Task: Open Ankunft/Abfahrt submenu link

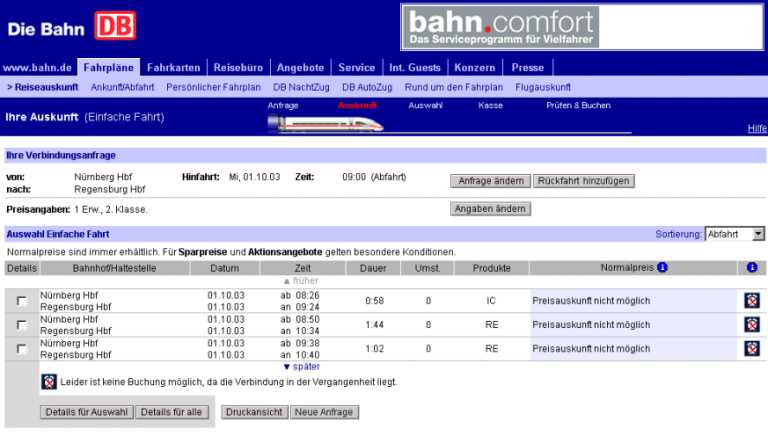Action: [x=122, y=87]
